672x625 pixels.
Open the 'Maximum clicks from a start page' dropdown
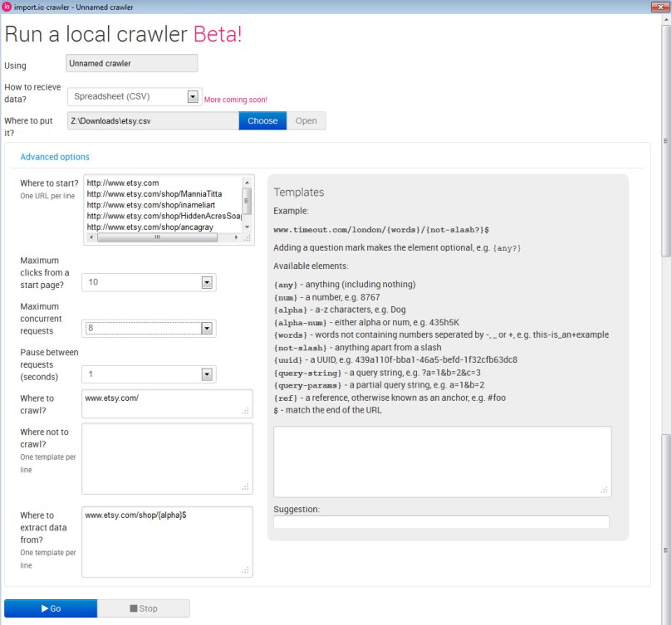pos(207,281)
